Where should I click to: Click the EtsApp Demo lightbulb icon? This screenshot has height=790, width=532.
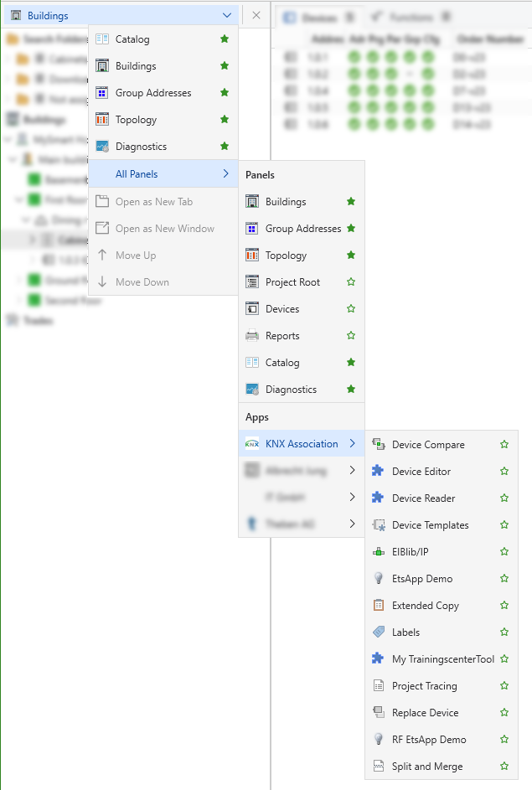pos(379,578)
